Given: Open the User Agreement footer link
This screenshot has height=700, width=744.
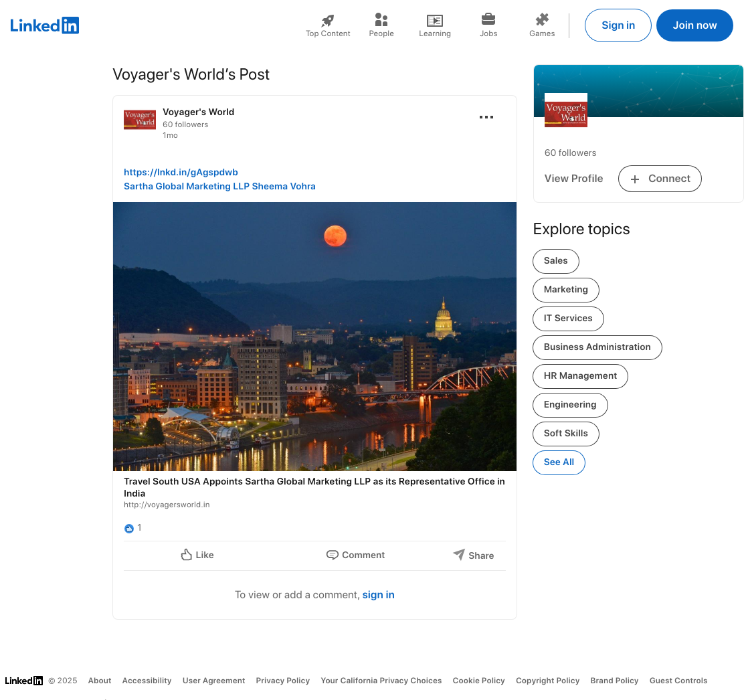Looking at the screenshot, I should [213, 681].
